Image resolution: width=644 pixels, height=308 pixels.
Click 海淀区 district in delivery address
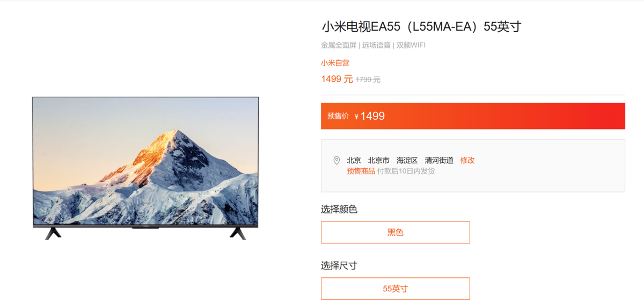407,160
